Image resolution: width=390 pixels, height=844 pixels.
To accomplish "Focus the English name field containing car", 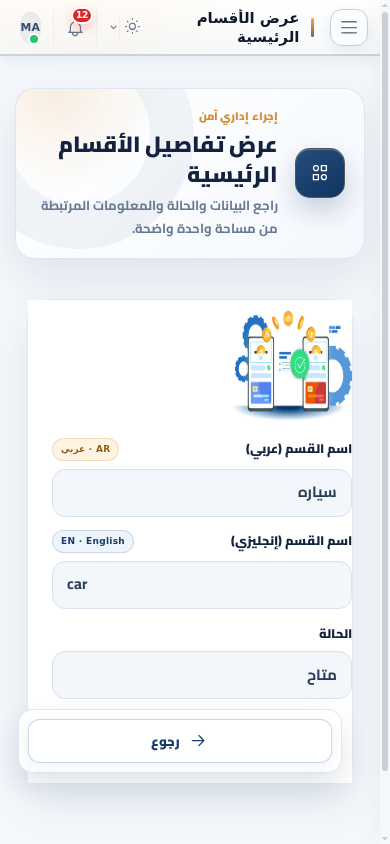I will (202, 585).
